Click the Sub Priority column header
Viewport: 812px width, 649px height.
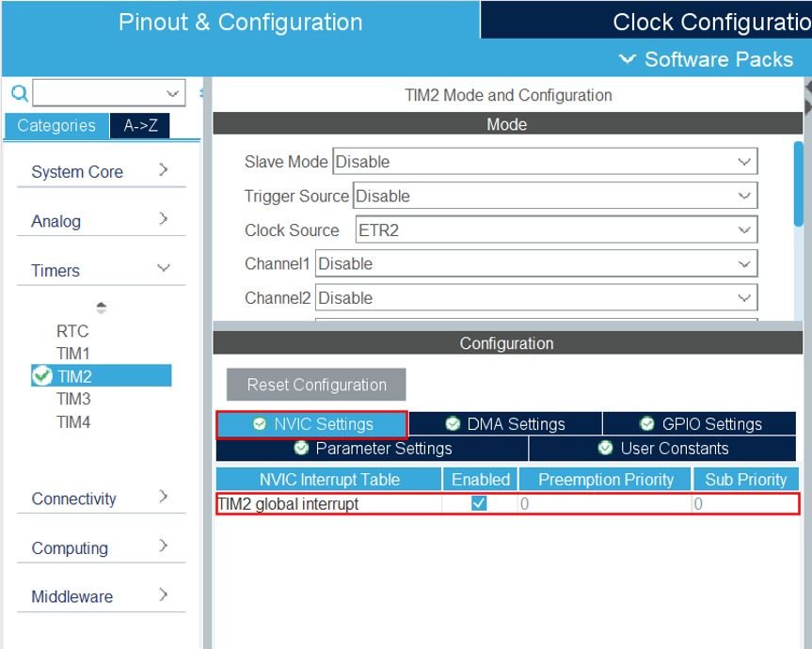[x=746, y=480]
